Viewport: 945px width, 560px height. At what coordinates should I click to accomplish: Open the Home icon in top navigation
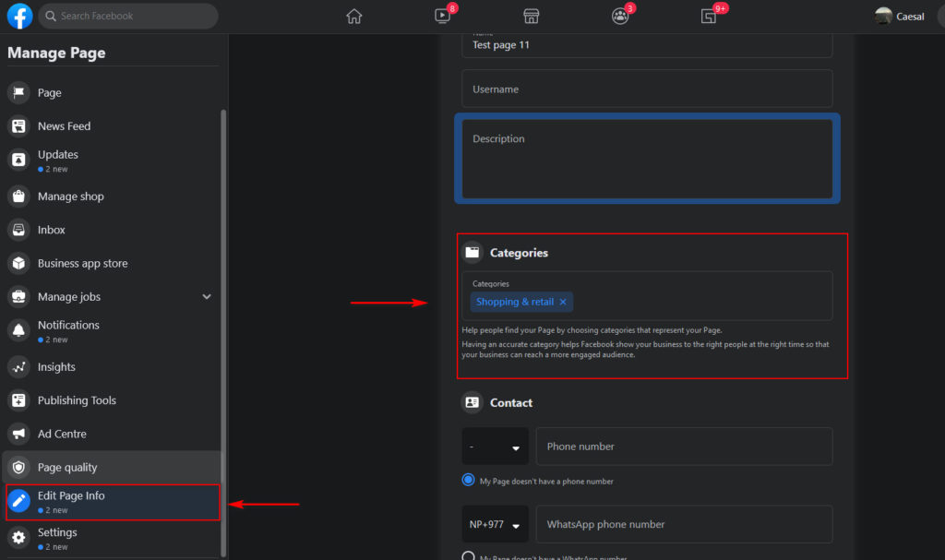(354, 17)
